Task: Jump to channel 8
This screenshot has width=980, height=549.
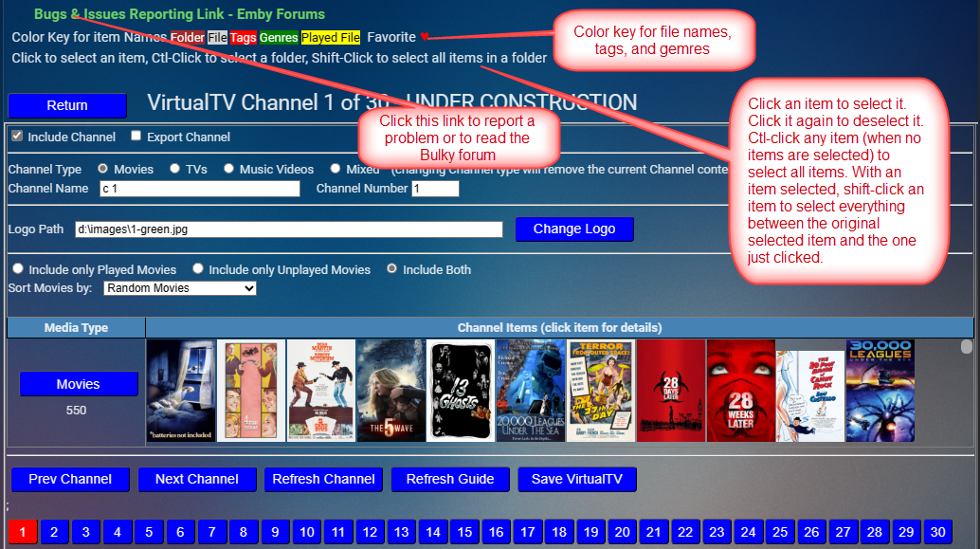Action: coord(244,532)
